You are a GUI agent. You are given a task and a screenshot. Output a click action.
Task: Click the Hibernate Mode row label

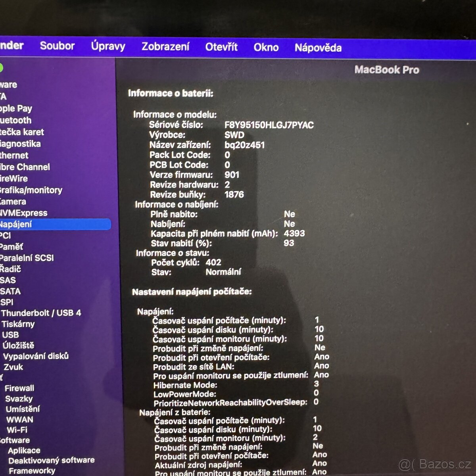click(185, 385)
